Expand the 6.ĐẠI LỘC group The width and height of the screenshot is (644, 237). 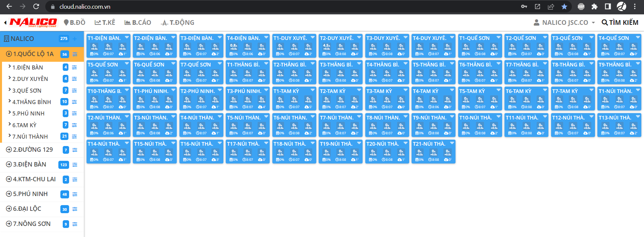tap(9, 209)
